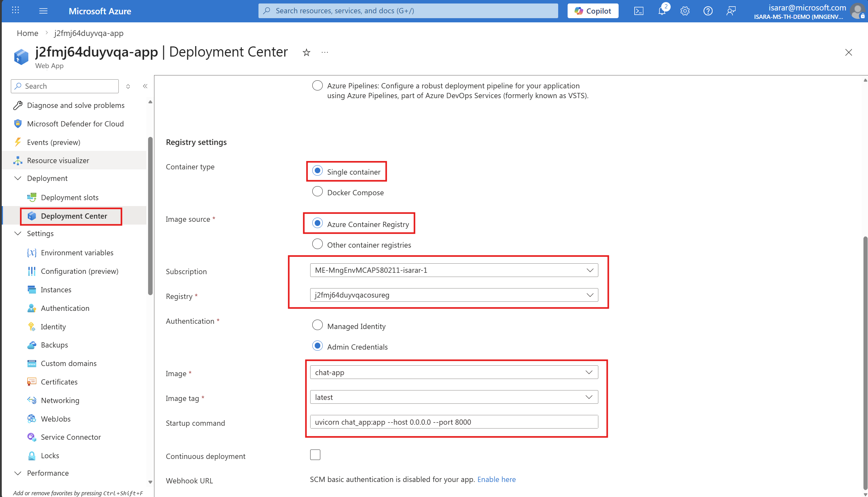Choose Admin Credentials authentication
Screen dimensions: 868x497
click(x=317, y=346)
